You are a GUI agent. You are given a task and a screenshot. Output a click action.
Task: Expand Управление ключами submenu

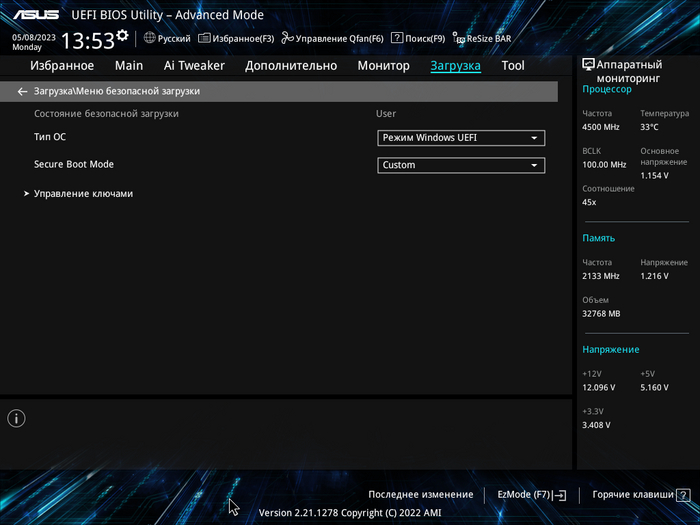click(82, 194)
